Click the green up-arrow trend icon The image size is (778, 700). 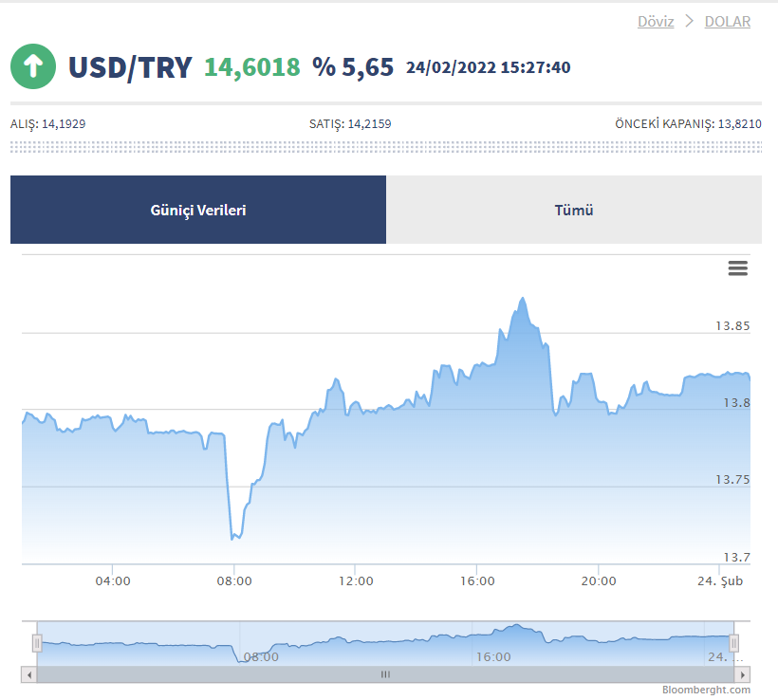(33, 66)
